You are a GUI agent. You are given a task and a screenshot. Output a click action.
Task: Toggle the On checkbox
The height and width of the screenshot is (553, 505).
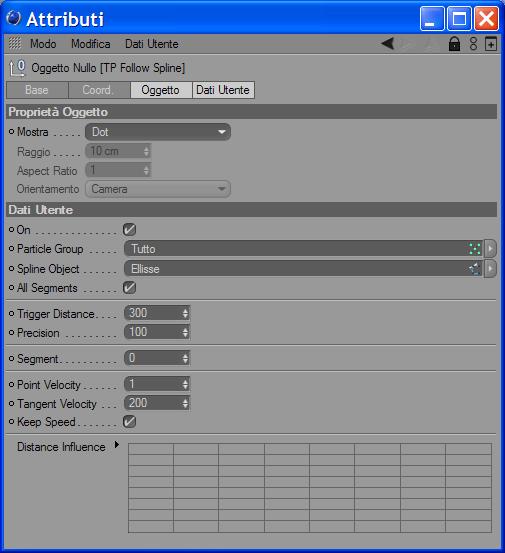pos(129,230)
